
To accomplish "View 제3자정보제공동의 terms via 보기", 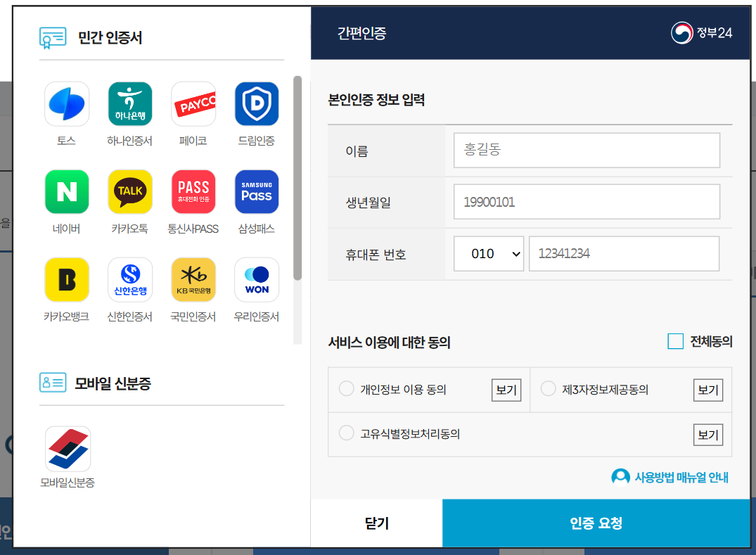I will click(708, 390).
